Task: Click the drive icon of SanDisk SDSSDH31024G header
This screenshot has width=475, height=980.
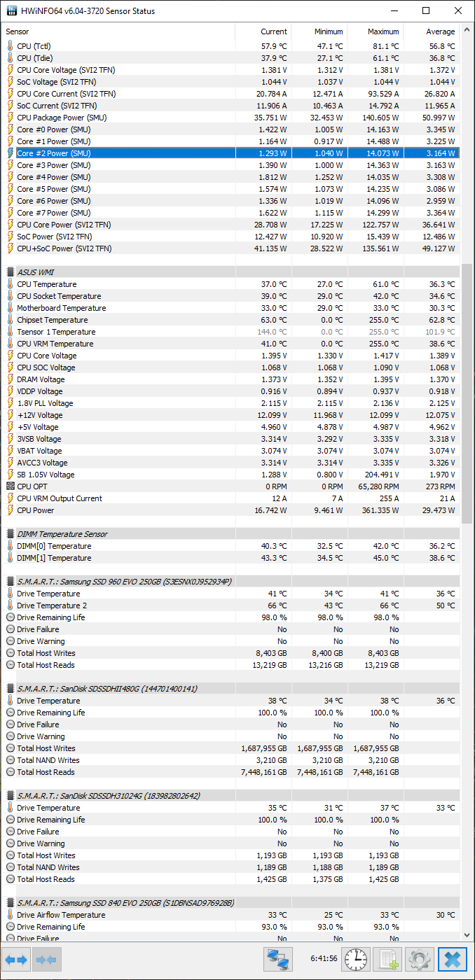Action: click(x=10, y=795)
